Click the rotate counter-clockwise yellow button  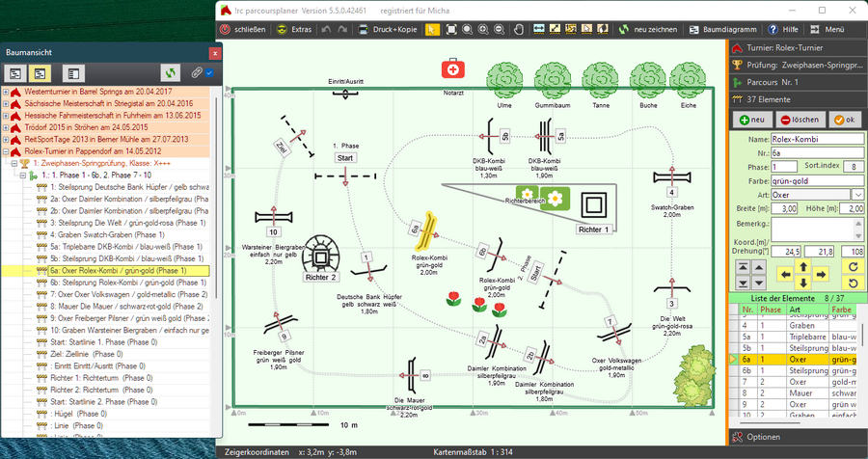(x=854, y=283)
